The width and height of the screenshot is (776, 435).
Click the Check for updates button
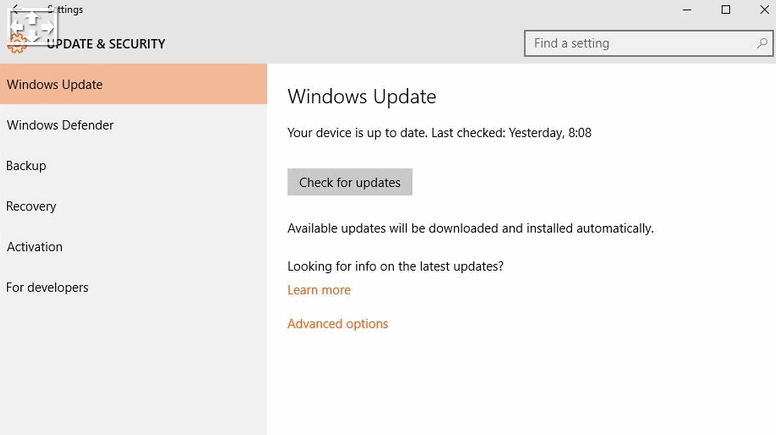[350, 182]
